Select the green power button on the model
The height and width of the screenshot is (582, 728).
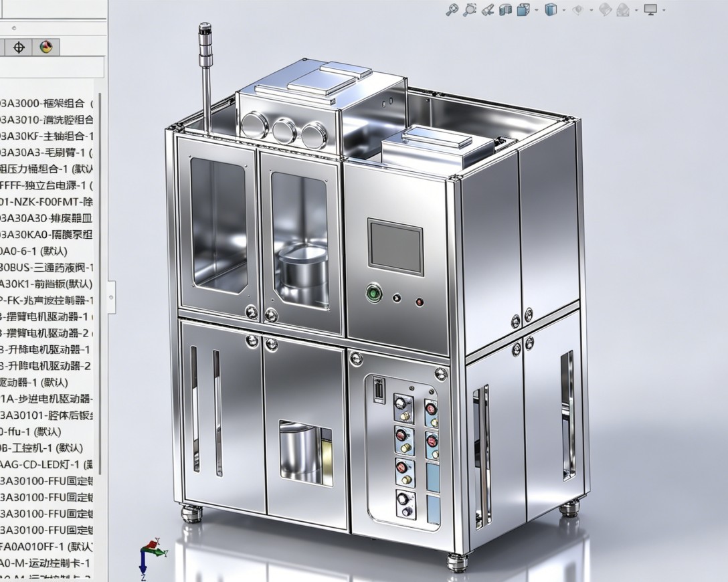(x=373, y=293)
